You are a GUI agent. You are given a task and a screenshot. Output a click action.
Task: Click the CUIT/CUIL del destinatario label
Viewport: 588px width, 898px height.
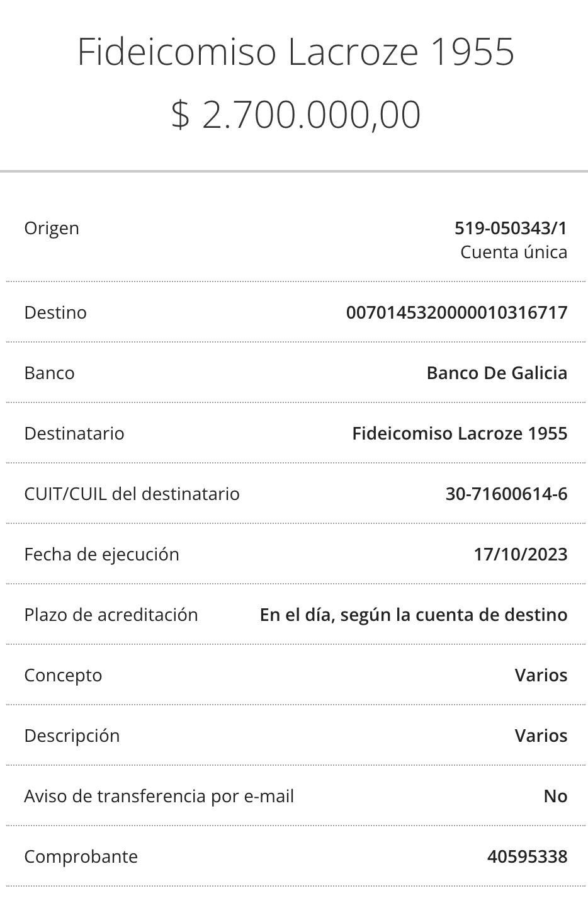coord(132,494)
